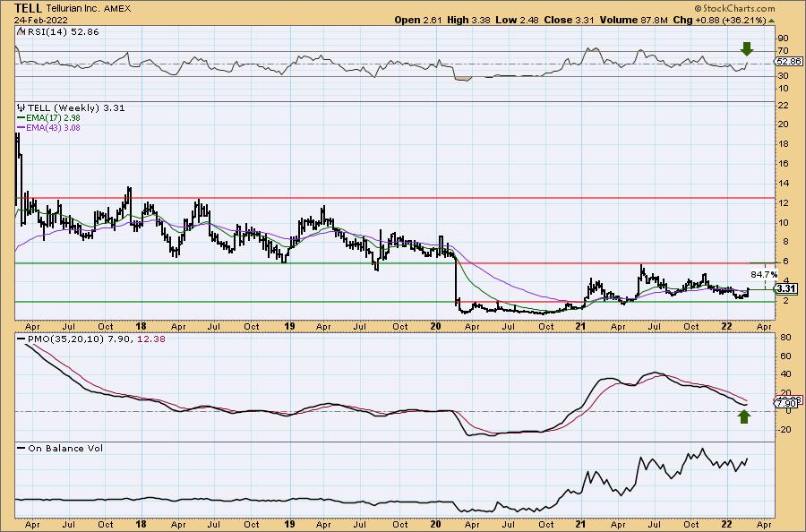Viewport: 806px width, 532px height.
Task: Open the StockCharts.com copyright link
Action: pos(734,8)
